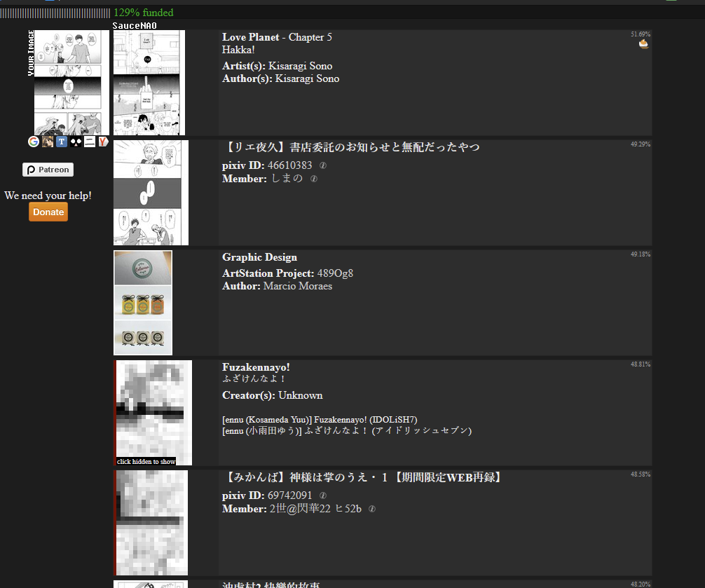Select the ふざけんなよ！ Japanese subtitle
This screenshot has width=705, height=588.
tap(254, 379)
